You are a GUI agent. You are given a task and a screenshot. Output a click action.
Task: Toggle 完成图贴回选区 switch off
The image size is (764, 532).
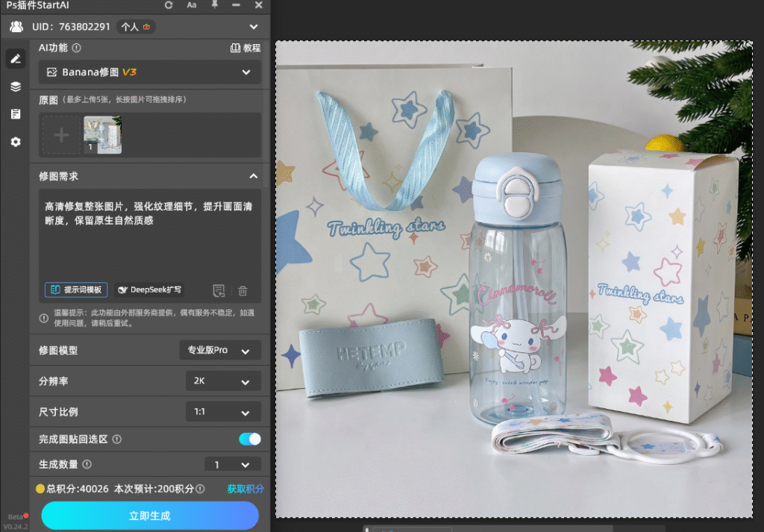250,439
